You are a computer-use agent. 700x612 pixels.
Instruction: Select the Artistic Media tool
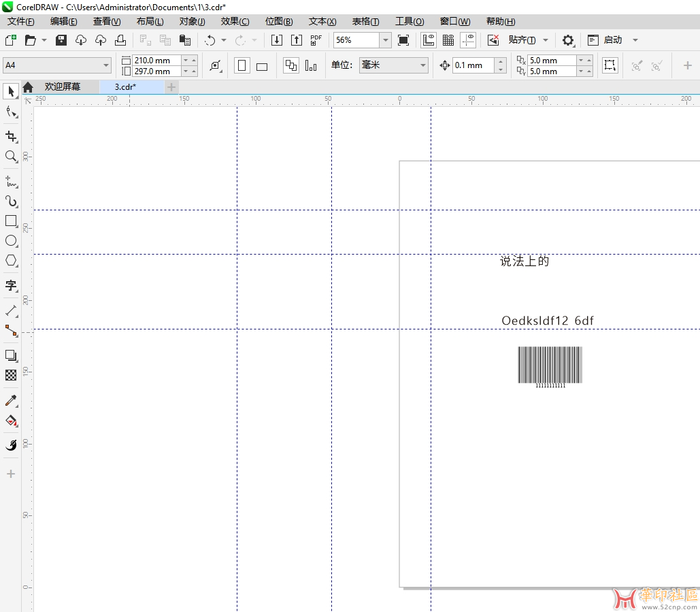click(x=11, y=202)
